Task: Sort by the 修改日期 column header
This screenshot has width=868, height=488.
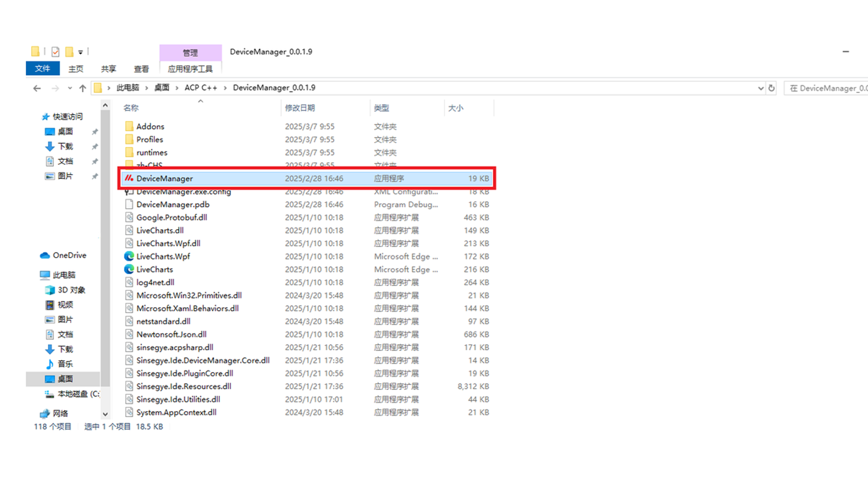Action: pyautogui.click(x=300, y=108)
